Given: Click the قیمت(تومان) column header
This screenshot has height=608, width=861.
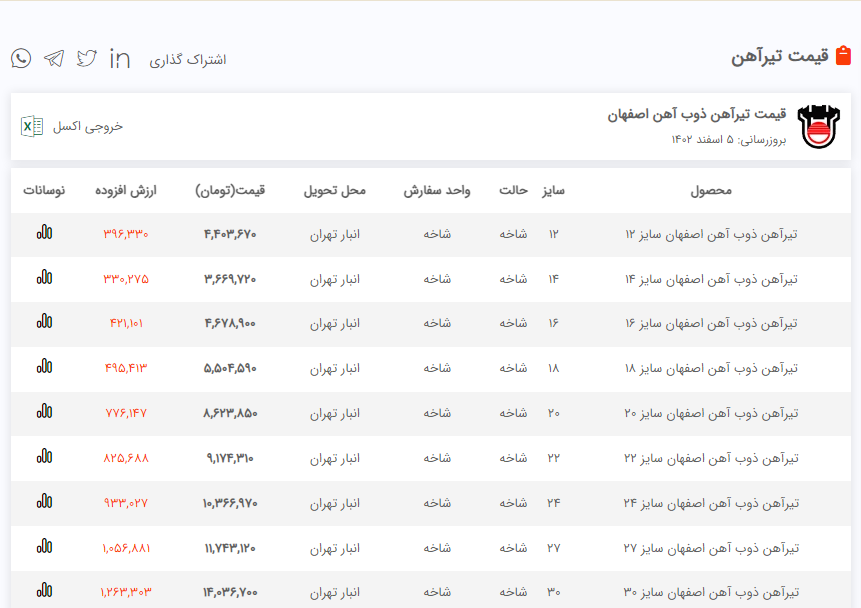Looking at the screenshot, I should click(x=230, y=190).
